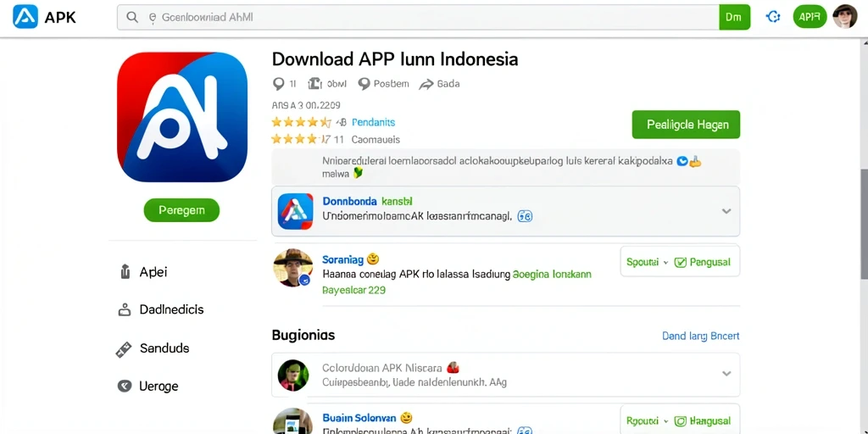The height and width of the screenshot is (434, 868).
Task: Toggle the Pengusal checkbox
Action: (681, 263)
